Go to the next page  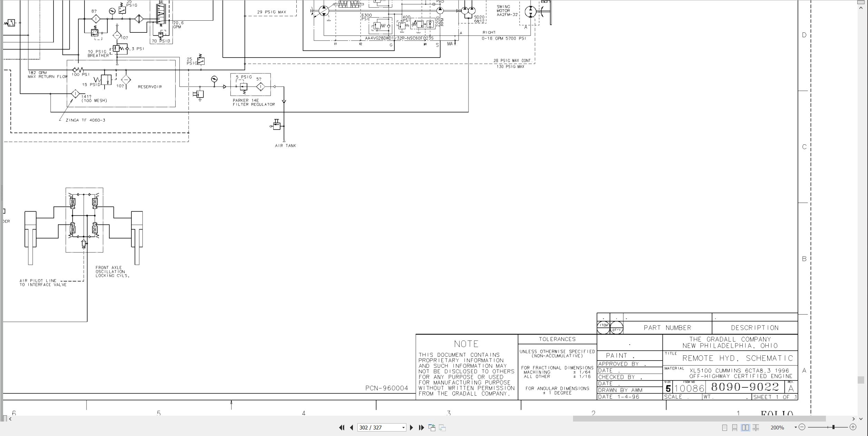[411, 427]
